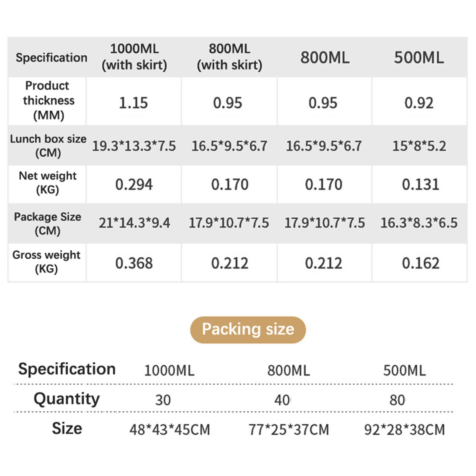This screenshot has height=476, width=476.
Task: Click the quantity value 30 for 1000ML
Action: coord(163,400)
